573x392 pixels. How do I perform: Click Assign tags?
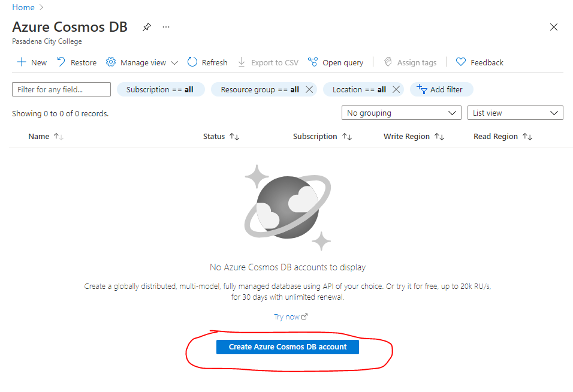pos(410,62)
